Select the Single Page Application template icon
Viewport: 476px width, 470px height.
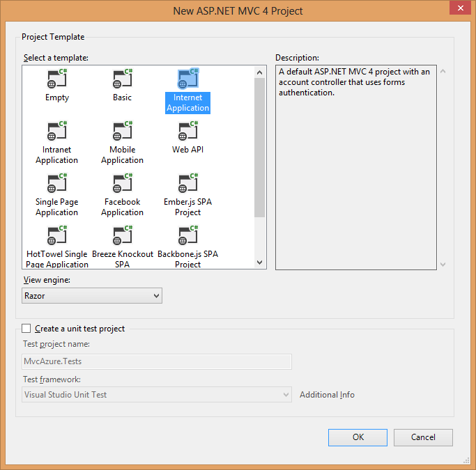(x=56, y=183)
